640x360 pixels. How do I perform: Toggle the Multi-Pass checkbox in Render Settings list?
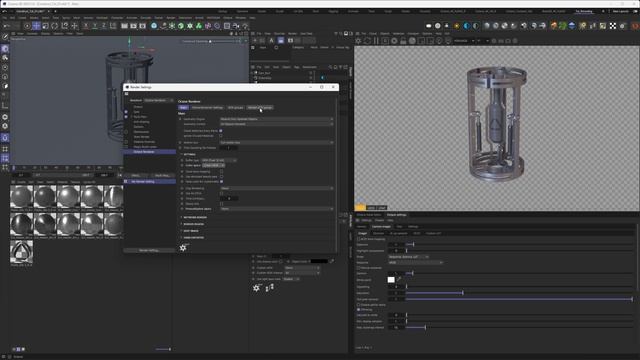(126, 117)
